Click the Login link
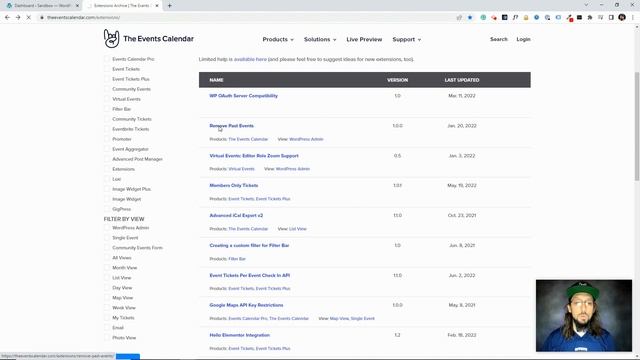The image size is (640, 360). tap(523, 39)
